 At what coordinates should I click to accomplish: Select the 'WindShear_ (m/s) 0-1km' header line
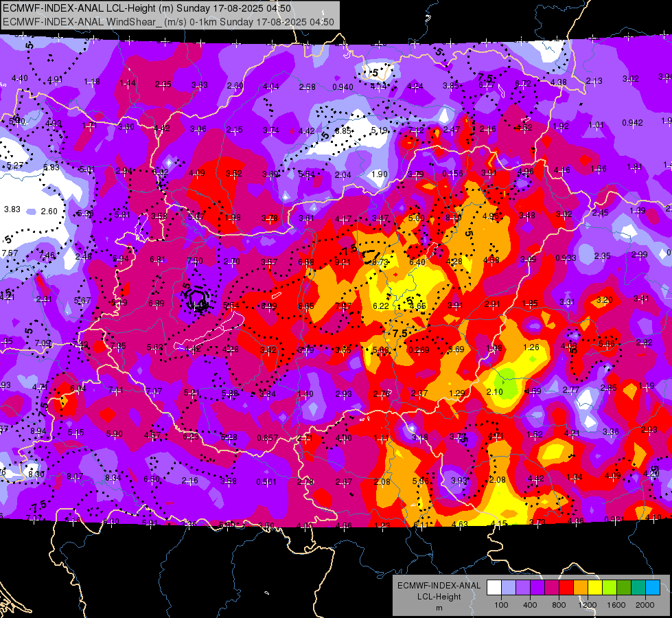(x=168, y=22)
